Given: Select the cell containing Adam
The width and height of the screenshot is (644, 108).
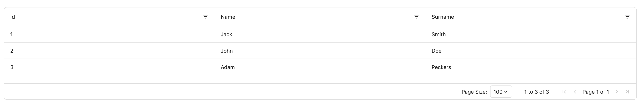Looking at the screenshot, I should pos(320,67).
